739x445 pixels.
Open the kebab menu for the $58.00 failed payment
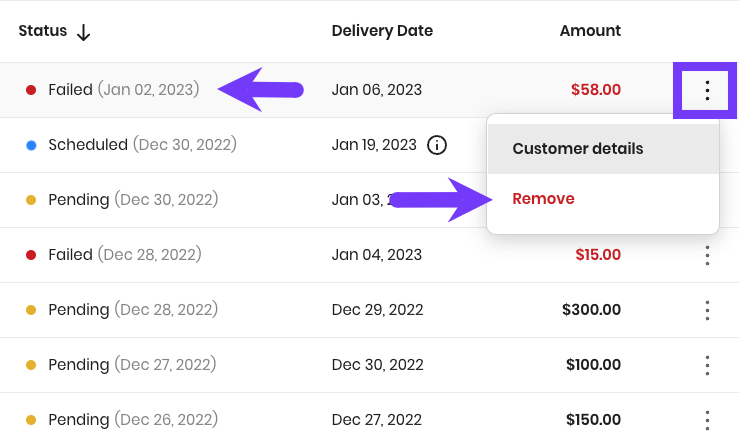click(707, 90)
